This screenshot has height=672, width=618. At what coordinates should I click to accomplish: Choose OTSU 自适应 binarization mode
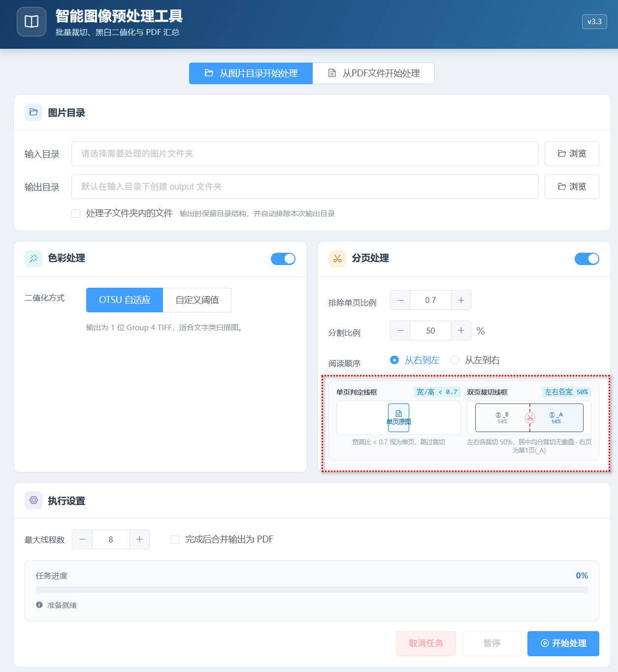pyautogui.click(x=125, y=300)
